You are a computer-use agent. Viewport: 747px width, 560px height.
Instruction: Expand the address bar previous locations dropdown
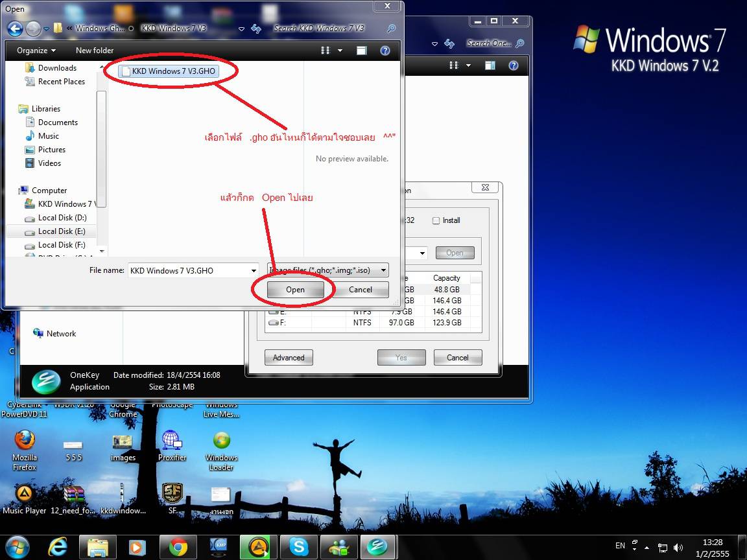click(x=241, y=29)
